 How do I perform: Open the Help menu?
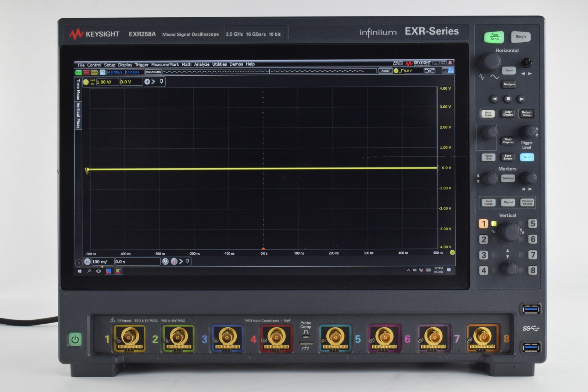click(x=250, y=64)
